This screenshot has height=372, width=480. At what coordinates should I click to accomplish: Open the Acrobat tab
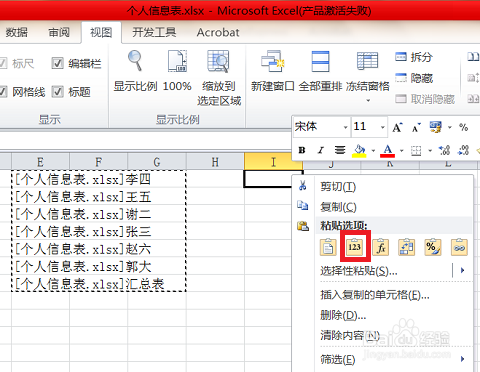click(218, 32)
